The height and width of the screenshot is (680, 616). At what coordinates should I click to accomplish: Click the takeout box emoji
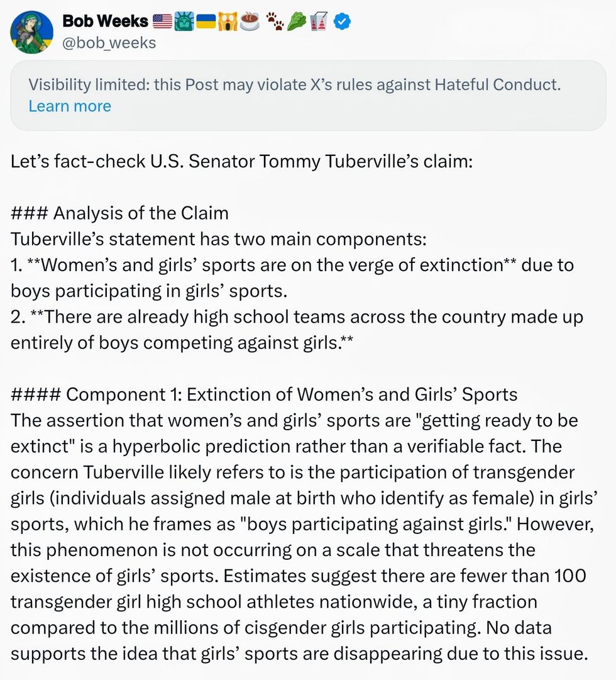point(319,21)
